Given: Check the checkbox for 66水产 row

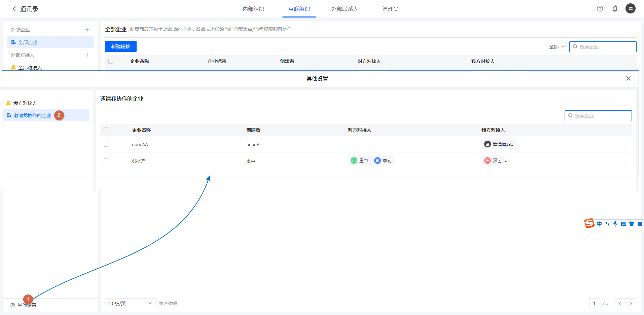Looking at the screenshot, I should point(106,161).
